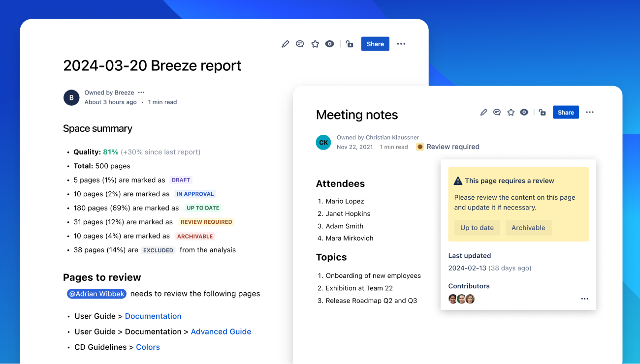Open page restrictions lock on Breeze report

click(x=350, y=44)
